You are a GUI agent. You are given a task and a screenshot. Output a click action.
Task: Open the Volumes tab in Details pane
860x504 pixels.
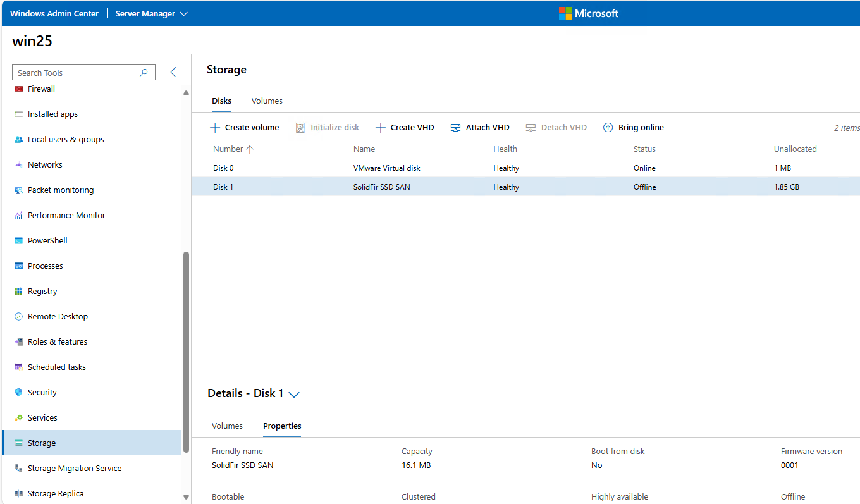pyautogui.click(x=227, y=426)
